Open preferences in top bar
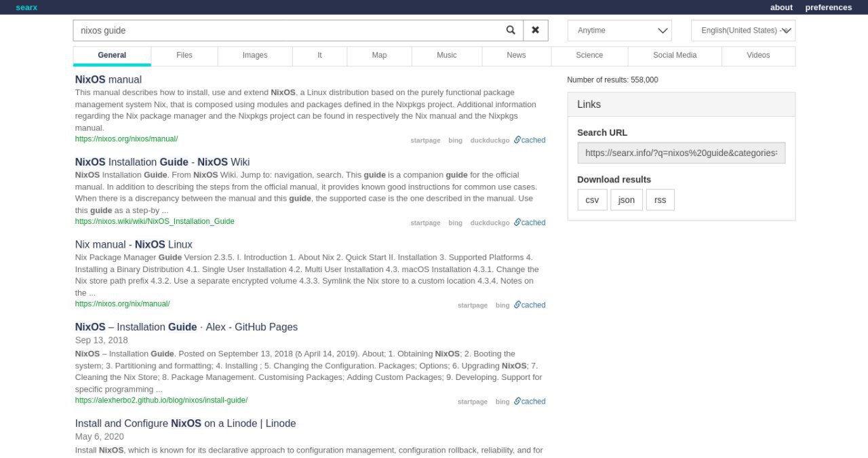The width and height of the screenshot is (868, 458). (828, 7)
